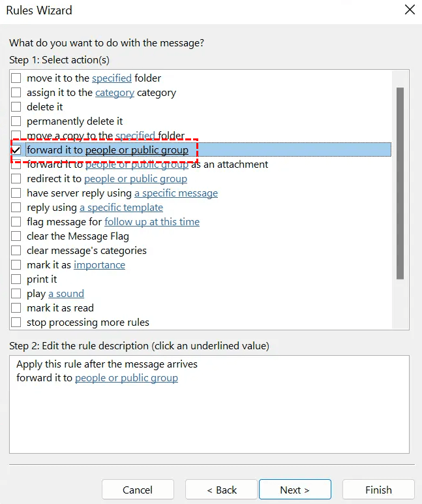Uncheck "forward it to people or public group"

[x=16, y=150]
